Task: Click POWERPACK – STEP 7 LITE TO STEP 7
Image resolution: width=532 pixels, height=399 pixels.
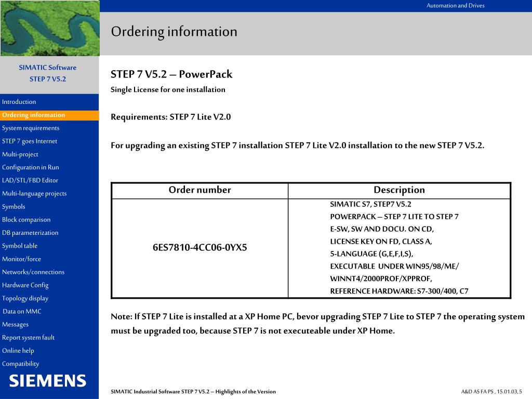Action: 394,217
